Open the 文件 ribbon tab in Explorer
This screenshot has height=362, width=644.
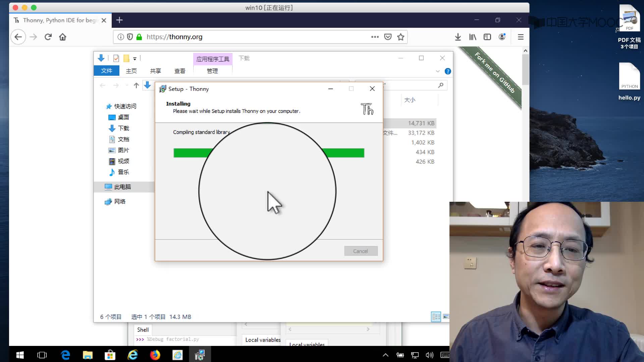coord(106,71)
